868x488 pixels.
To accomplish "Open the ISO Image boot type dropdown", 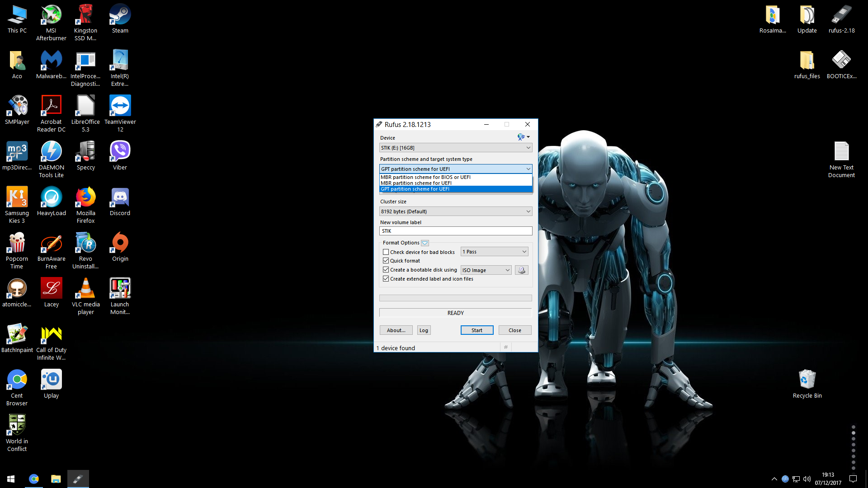I will [486, 270].
